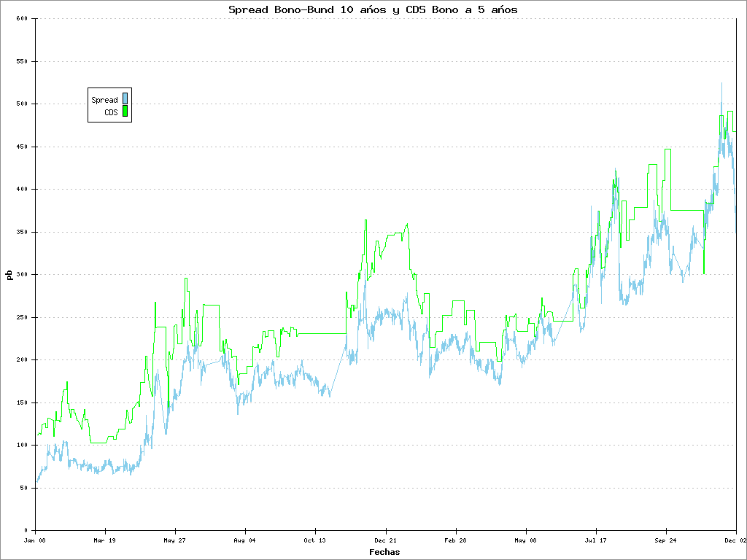Select the Dec 02 date tick
This screenshot has height=560, width=747.
(x=735, y=541)
